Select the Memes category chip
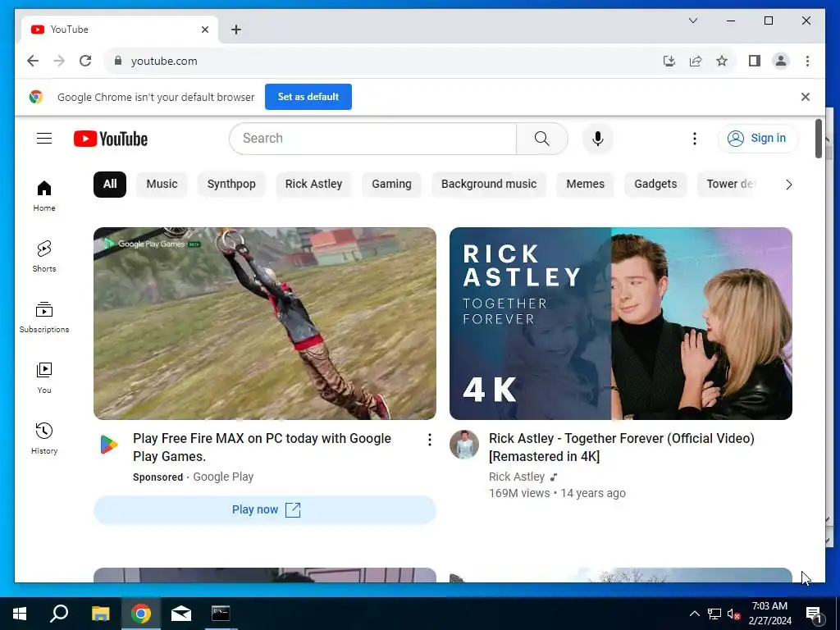840x630 pixels. tap(585, 185)
